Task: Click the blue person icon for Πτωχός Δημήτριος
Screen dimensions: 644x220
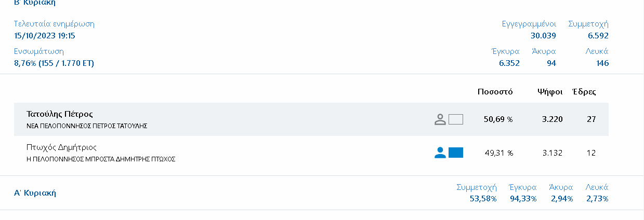Action: tap(440, 153)
